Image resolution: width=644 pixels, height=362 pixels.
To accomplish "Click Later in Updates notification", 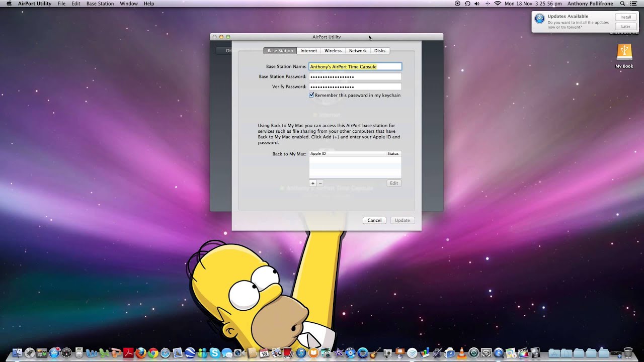I will (x=625, y=26).
